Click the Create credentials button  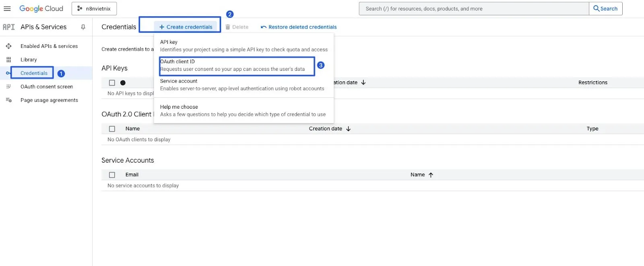pyautogui.click(x=186, y=27)
